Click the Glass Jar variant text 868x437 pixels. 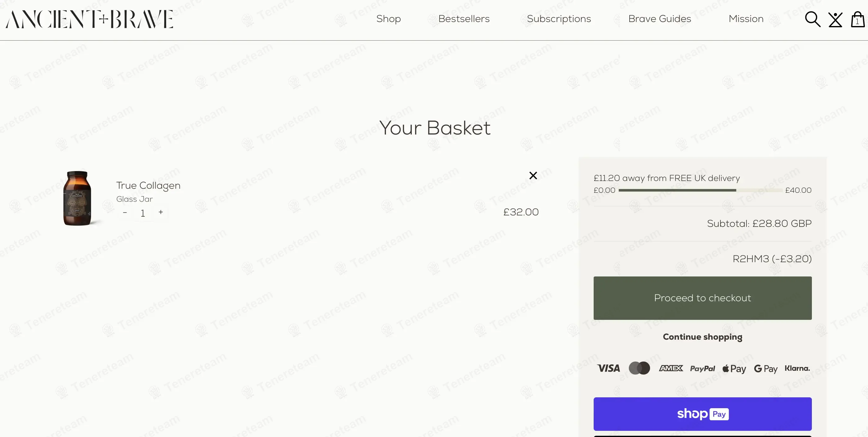coord(134,199)
